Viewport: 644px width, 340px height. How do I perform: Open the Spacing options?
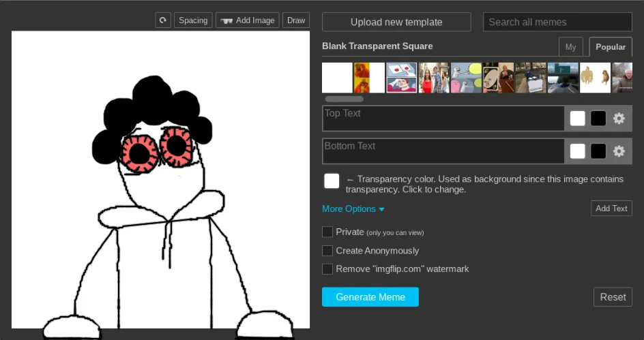tap(193, 20)
